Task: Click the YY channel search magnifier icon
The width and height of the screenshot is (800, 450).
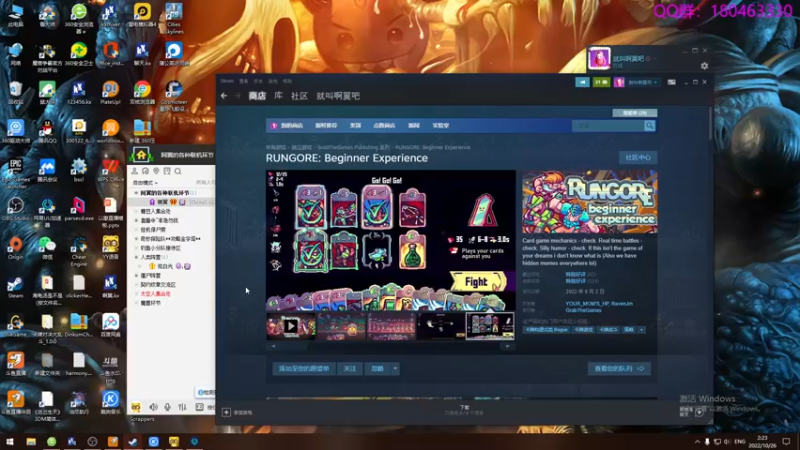Action: [178, 171]
